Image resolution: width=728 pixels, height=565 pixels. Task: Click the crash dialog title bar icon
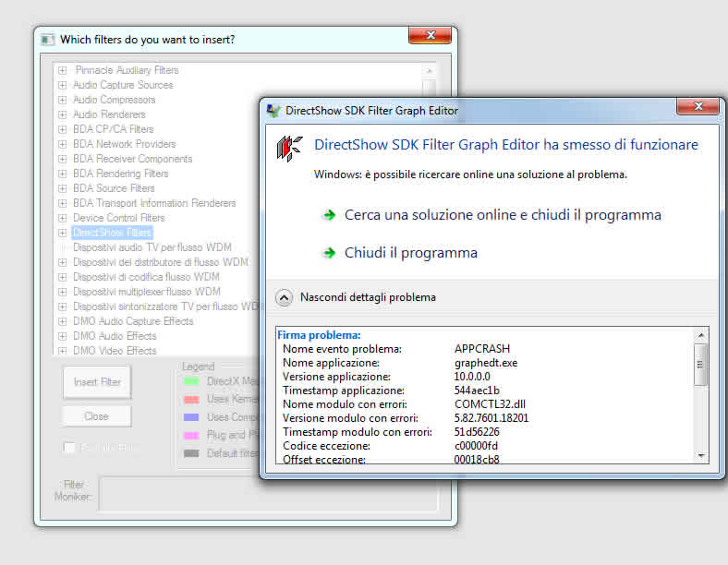[x=273, y=111]
